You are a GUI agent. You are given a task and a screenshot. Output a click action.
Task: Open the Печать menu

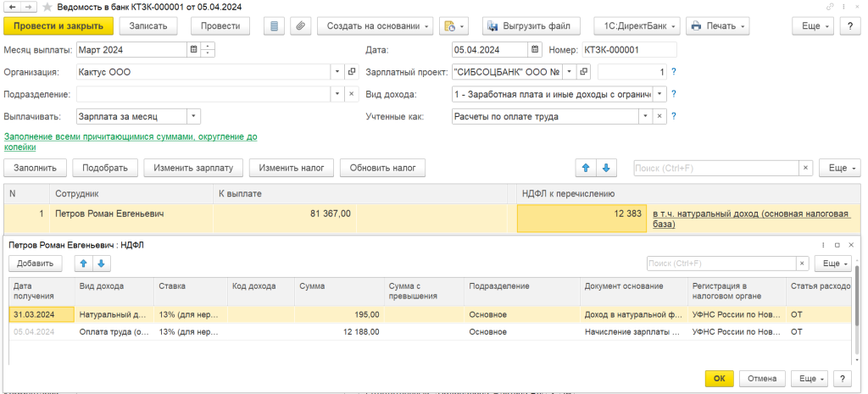pyautogui.click(x=717, y=26)
